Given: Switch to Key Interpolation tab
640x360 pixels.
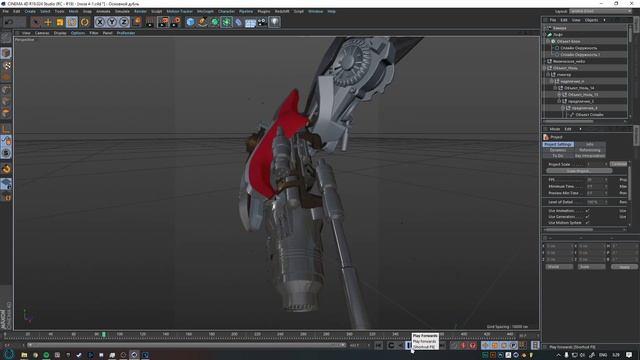Looking at the screenshot, I should [590, 156].
